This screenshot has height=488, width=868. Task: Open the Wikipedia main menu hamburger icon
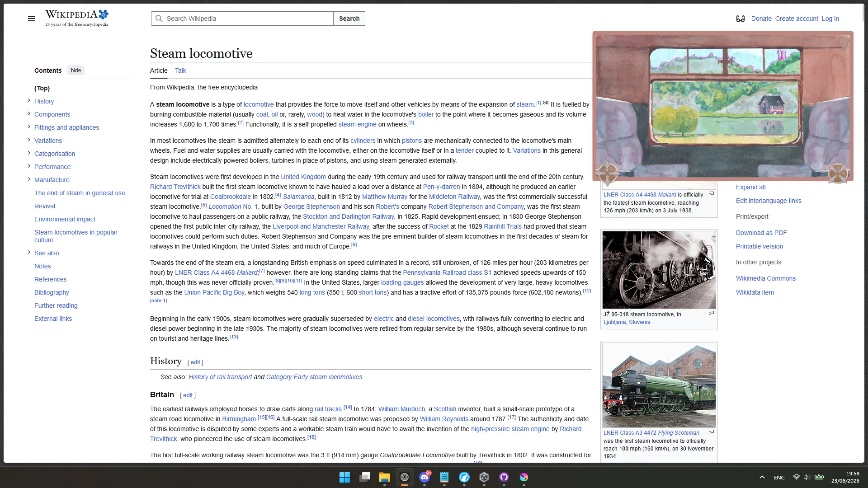tap(31, 19)
